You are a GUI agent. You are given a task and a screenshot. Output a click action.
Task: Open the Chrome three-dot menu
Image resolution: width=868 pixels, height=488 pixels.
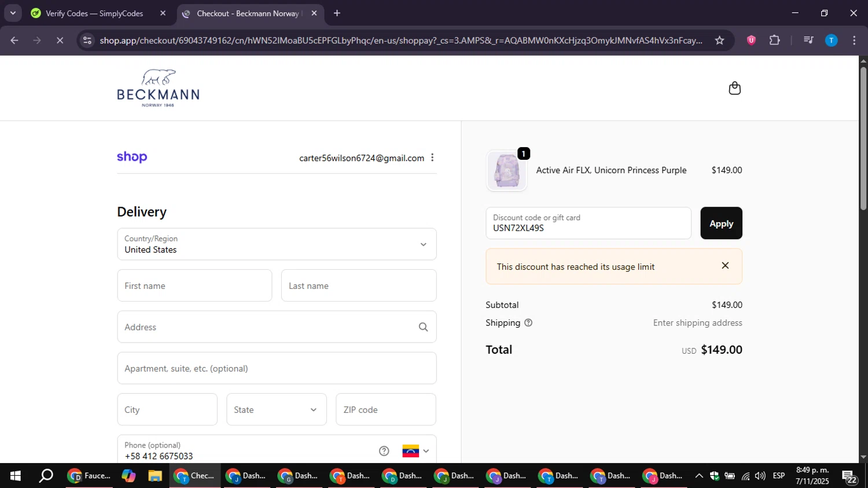tap(854, 40)
